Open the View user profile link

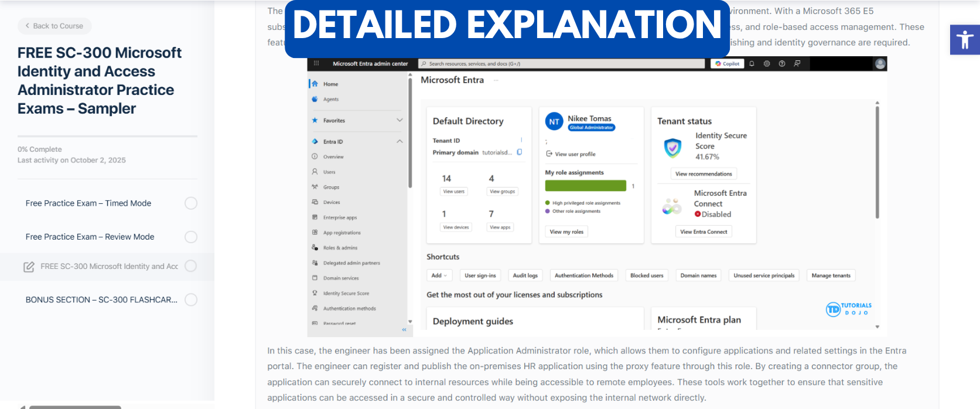tap(571, 154)
